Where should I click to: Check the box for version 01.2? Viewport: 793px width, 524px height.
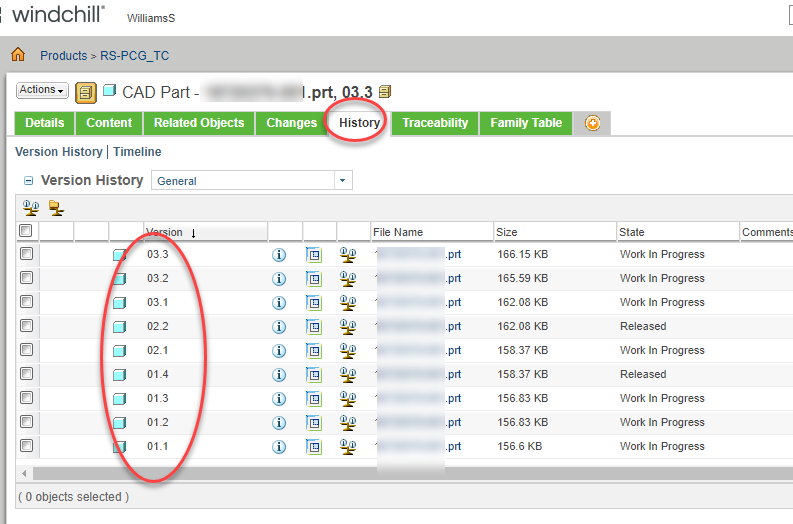coord(26,422)
